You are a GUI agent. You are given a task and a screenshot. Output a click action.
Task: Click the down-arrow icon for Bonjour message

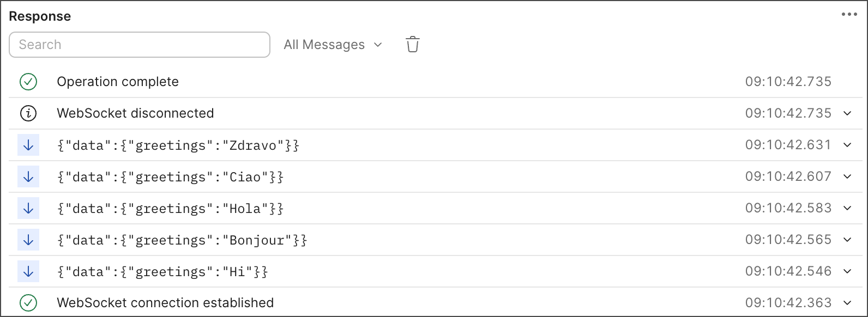click(x=28, y=240)
